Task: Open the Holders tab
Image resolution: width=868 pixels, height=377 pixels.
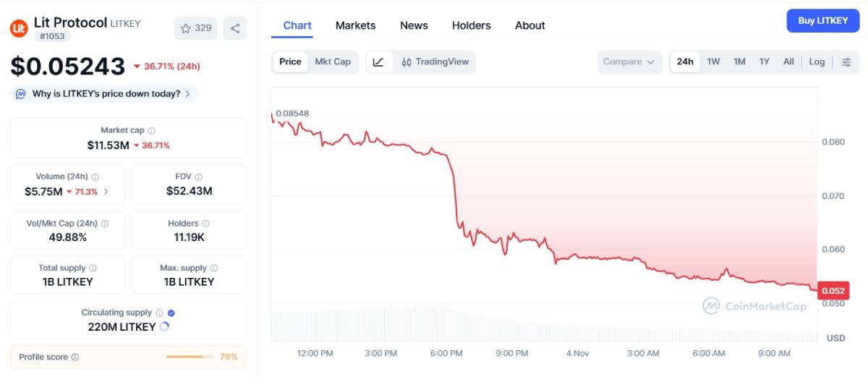Action: 471,25
